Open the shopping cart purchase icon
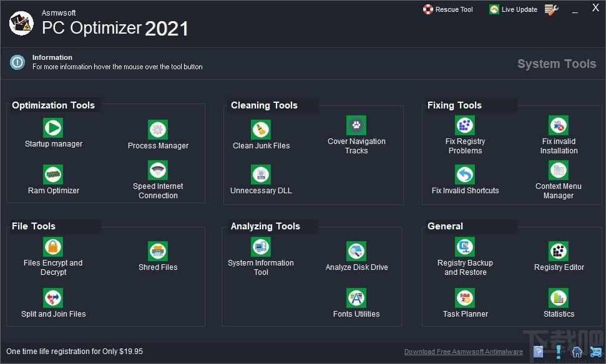 596,352
